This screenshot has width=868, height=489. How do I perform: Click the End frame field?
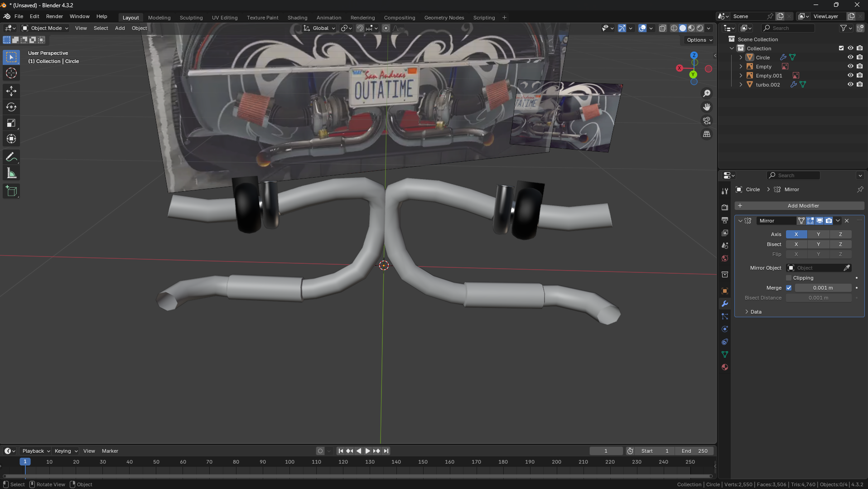click(x=694, y=451)
